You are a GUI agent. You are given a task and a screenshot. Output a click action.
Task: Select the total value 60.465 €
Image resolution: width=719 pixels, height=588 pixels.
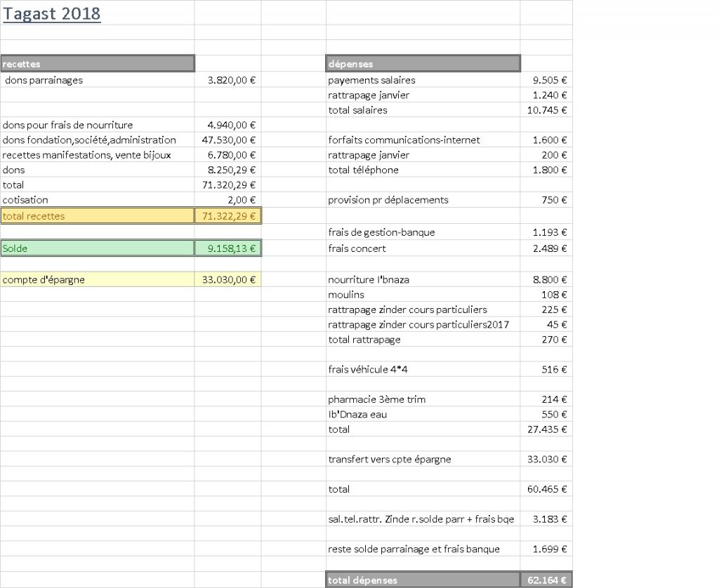(x=546, y=490)
